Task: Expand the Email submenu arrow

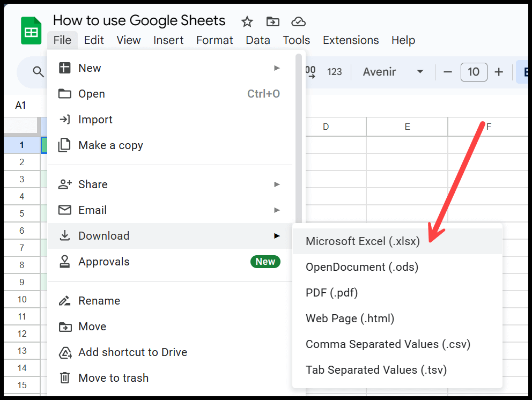Action: point(277,210)
